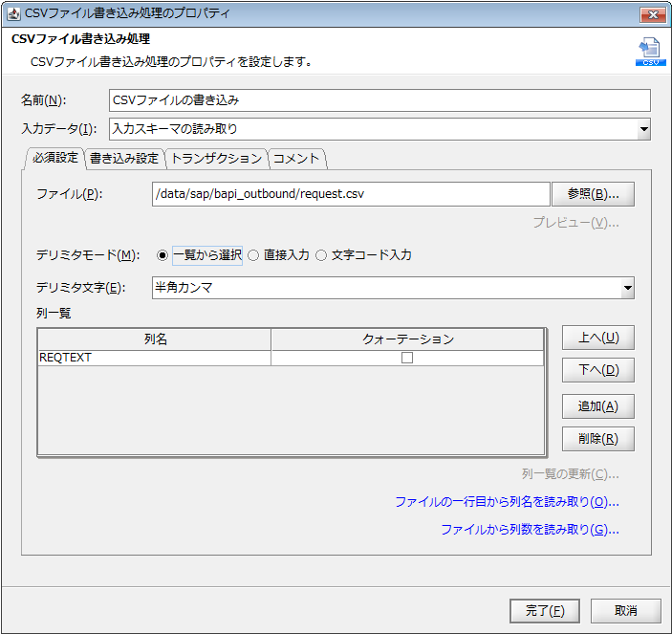Viewport: 672px width, 634px height.
Task: Click 完了(F) finish button
Action: click(544, 611)
